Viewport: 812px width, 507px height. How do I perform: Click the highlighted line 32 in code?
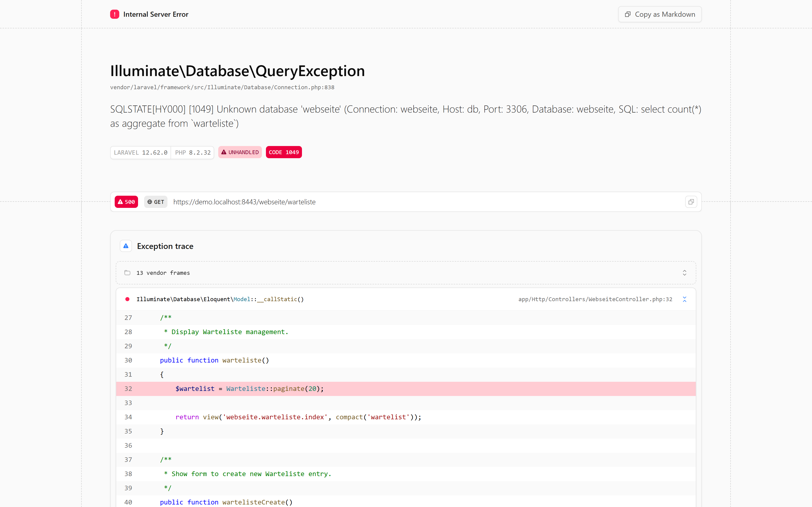(x=406, y=389)
